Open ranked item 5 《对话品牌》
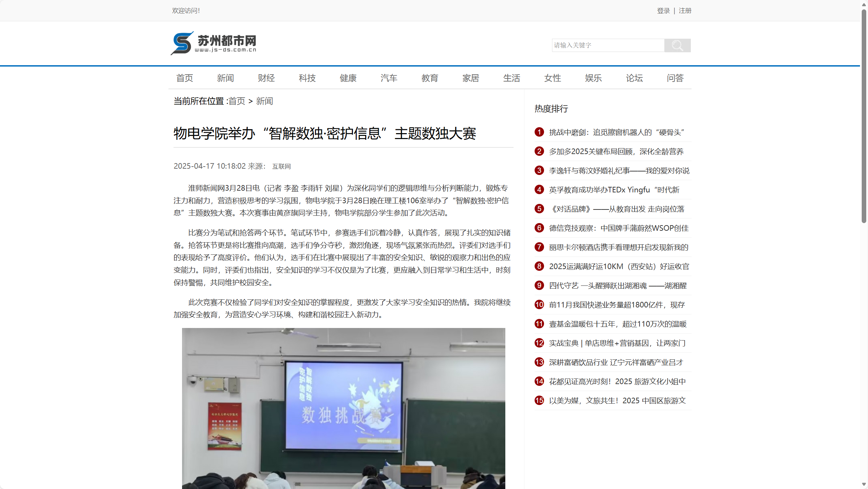Image resolution: width=868 pixels, height=489 pixels. click(617, 209)
